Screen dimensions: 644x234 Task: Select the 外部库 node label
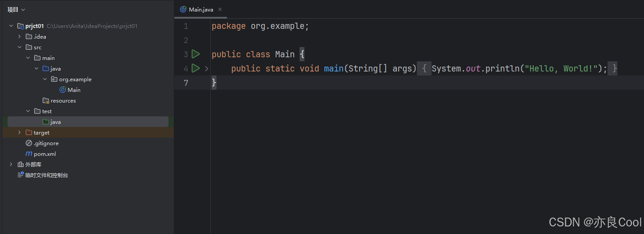coord(33,165)
